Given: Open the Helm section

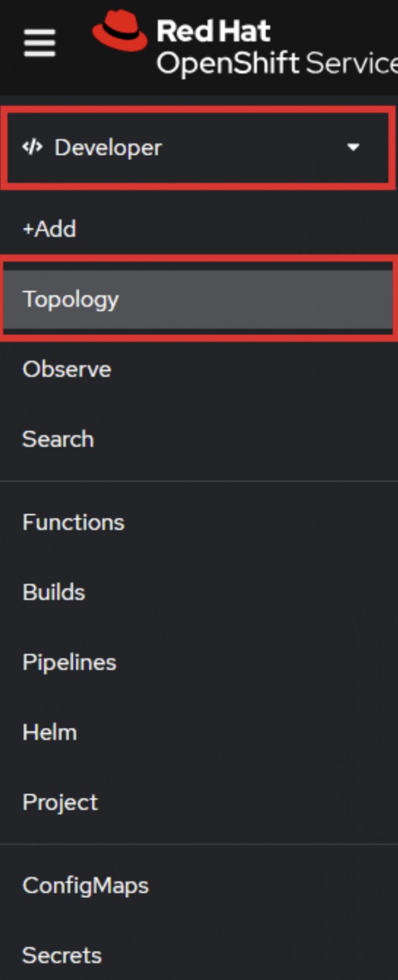Looking at the screenshot, I should pos(50,732).
